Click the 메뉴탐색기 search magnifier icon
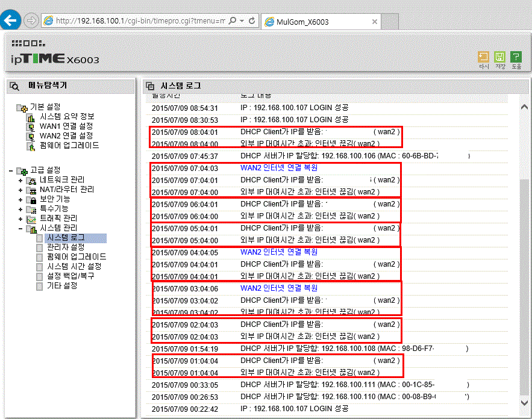 (x=14, y=86)
